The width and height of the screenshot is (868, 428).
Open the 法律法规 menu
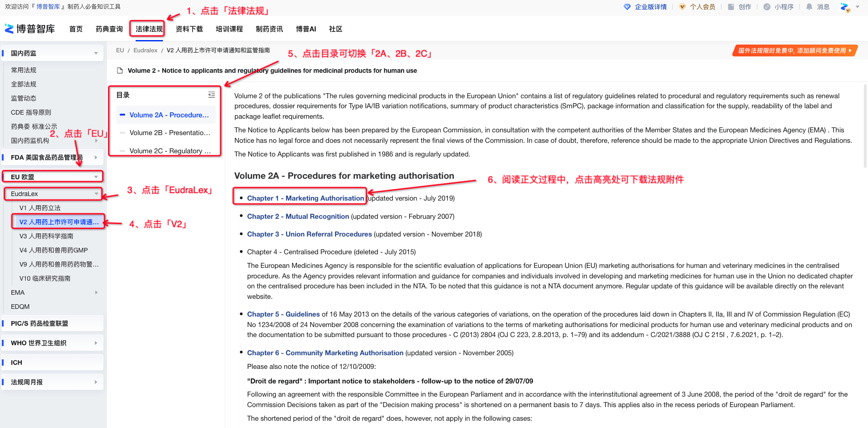(x=149, y=29)
